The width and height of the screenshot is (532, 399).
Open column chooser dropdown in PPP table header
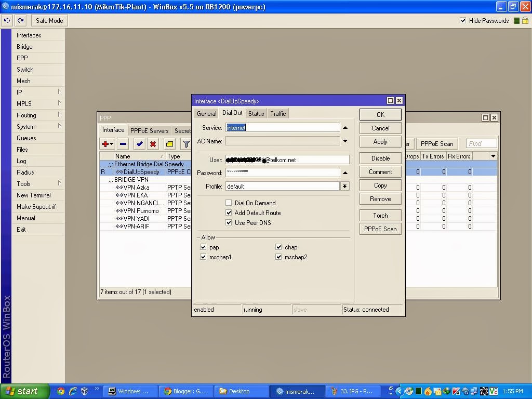tap(493, 156)
